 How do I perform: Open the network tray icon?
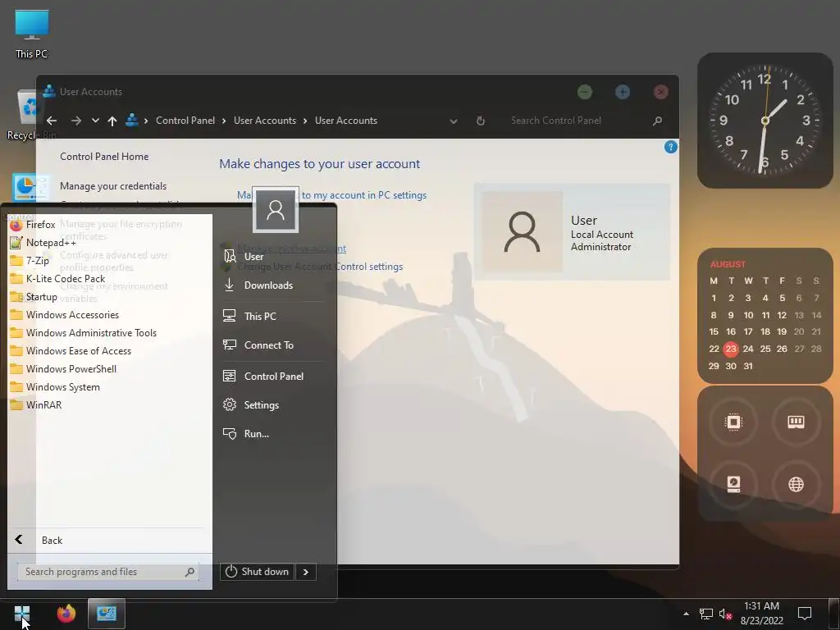tap(706, 614)
